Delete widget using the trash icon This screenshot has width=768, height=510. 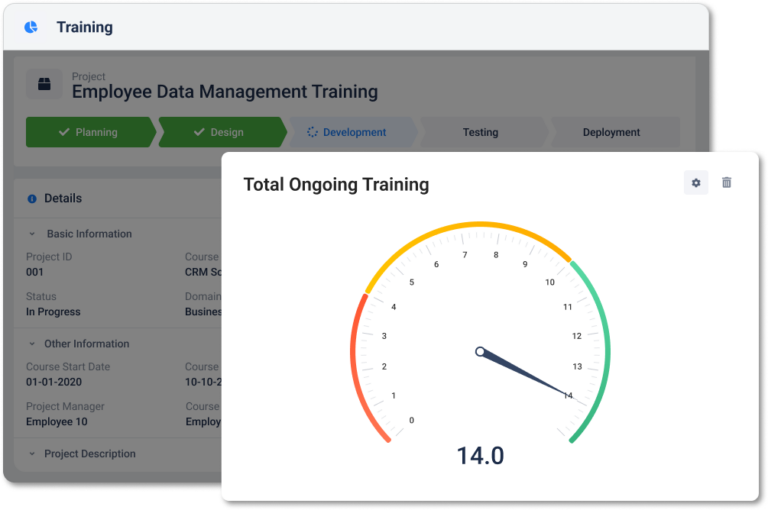[x=727, y=183]
